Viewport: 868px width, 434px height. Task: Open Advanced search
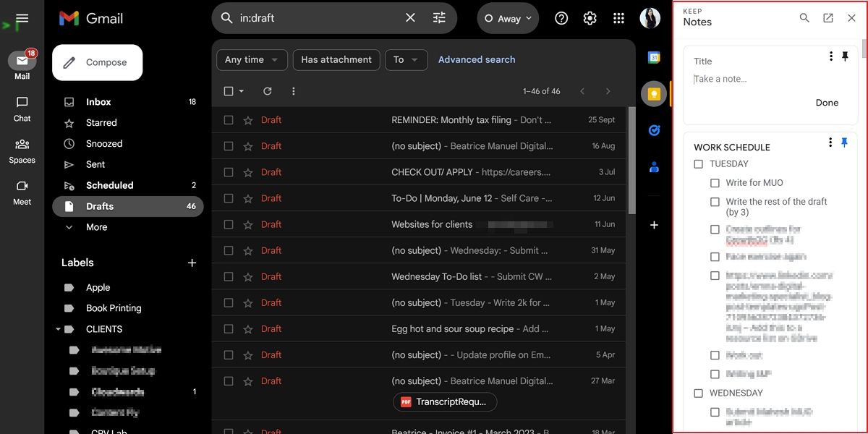point(477,59)
